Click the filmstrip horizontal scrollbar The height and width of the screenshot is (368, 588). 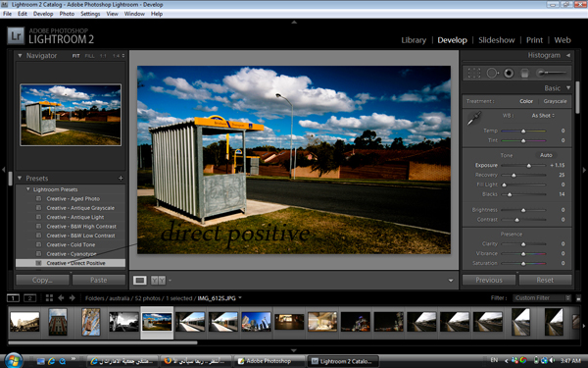pos(103,342)
